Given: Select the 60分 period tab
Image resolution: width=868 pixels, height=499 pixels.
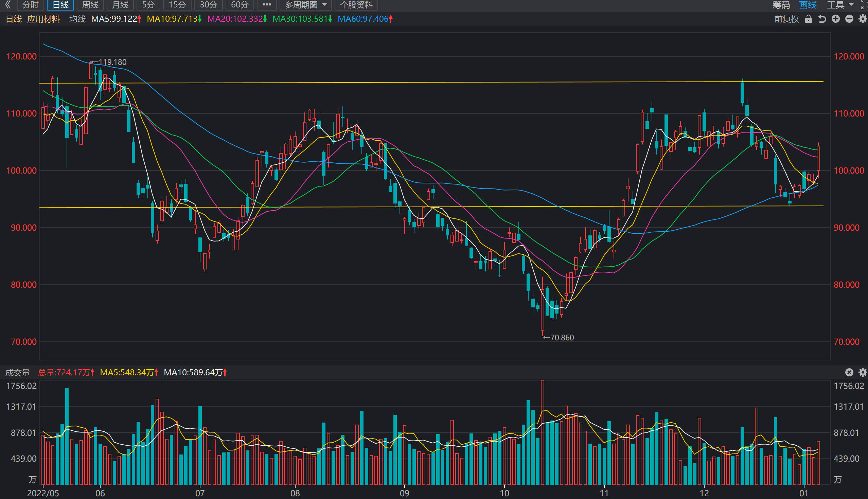Looking at the screenshot, I should coord(240,5).
